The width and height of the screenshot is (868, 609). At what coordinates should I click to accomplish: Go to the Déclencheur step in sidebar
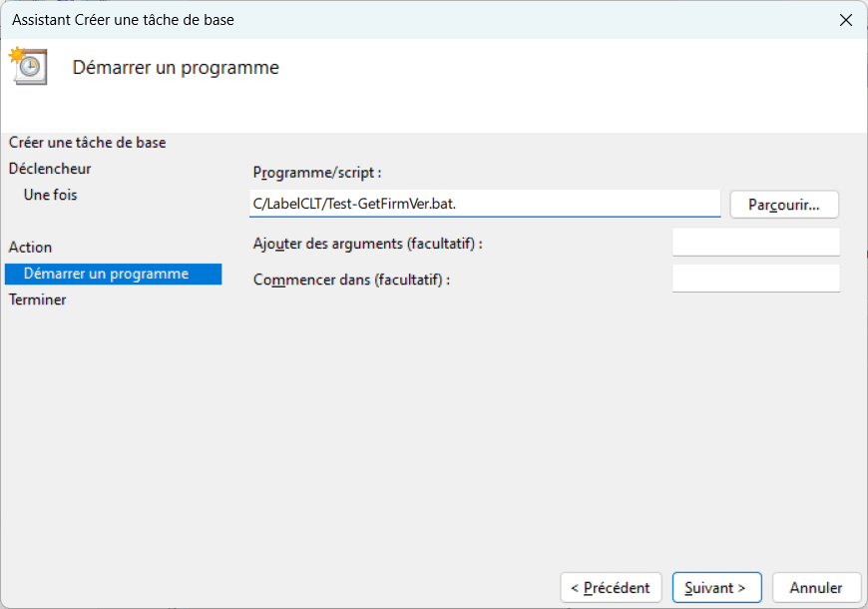pos(50,169)
